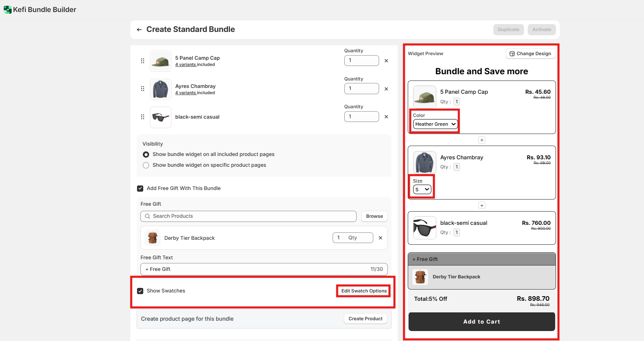
Task: Click the plus icon below 5 Panel Camp Cap card
Action: point(482,140)
